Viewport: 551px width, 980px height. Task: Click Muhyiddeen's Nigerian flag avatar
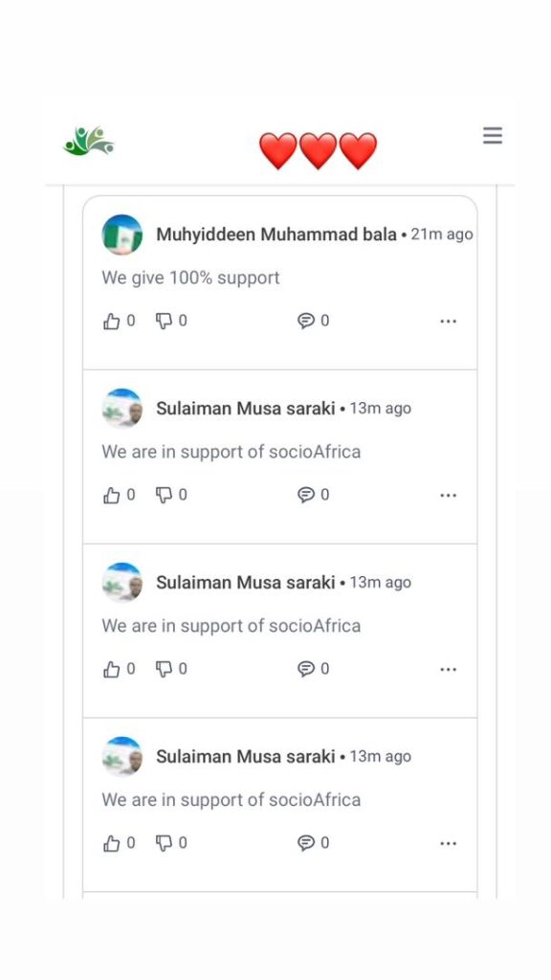(x=121, y=234)
